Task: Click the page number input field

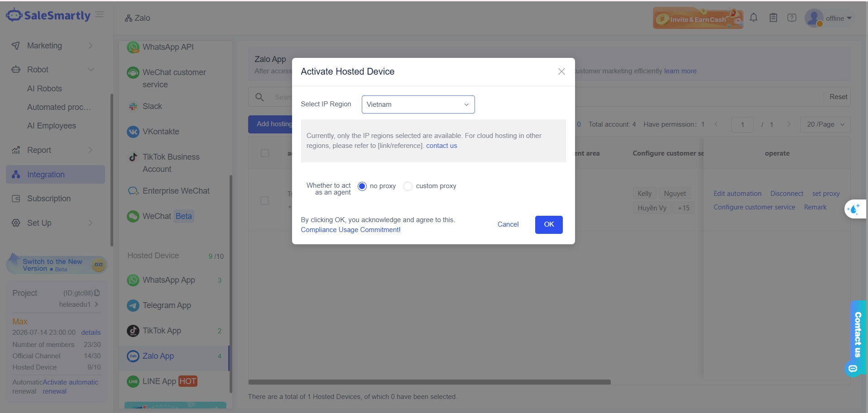Action: (x=743, y=124)
